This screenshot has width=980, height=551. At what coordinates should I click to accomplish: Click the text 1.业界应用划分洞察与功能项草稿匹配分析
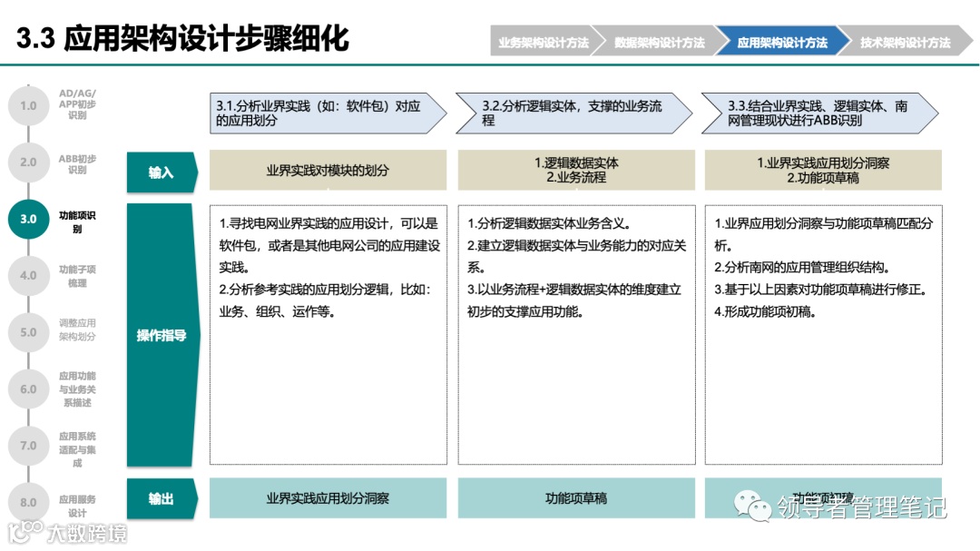[824, 234]
